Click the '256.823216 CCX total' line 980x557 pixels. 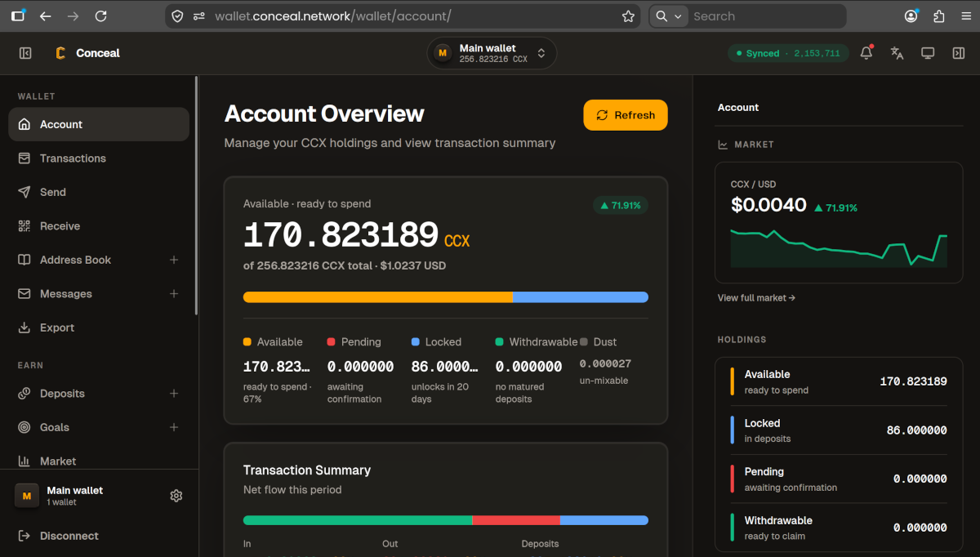point(345,265)
